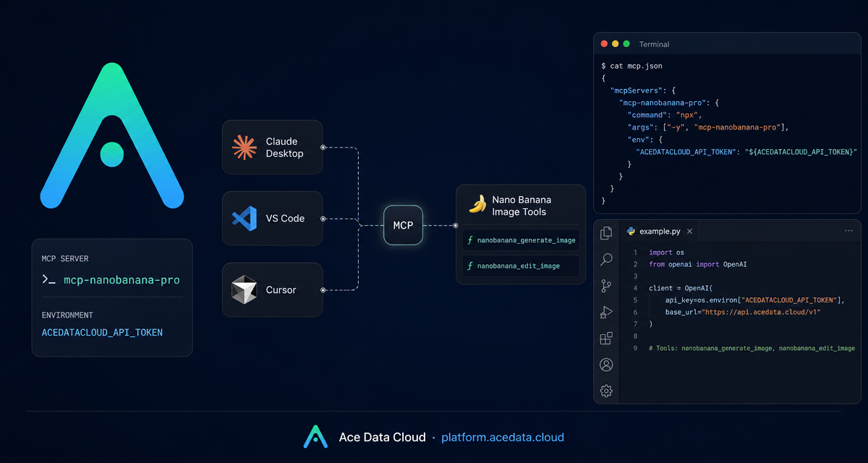Viewport: 868px width, 463px height.
Task: Click the Python file icon on example.py tab
Action: (631, 231)
